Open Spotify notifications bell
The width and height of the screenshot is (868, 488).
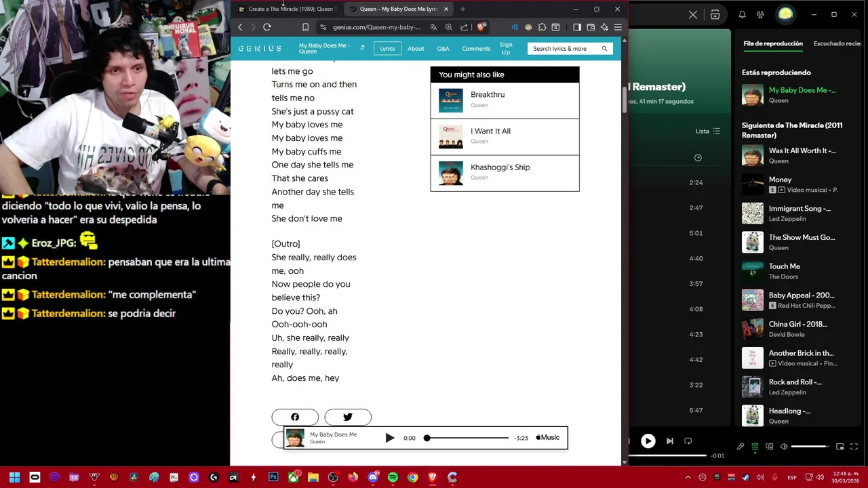742,14
